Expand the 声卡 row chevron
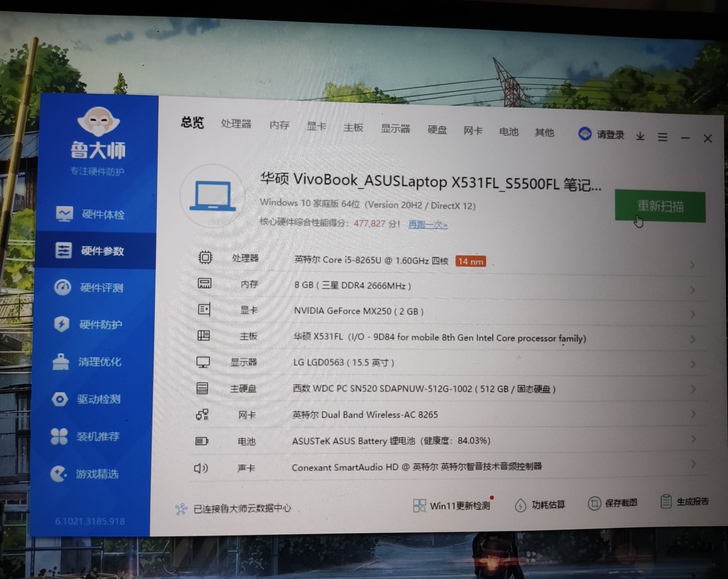Viewport: 728px width, 579px height. 693,464
